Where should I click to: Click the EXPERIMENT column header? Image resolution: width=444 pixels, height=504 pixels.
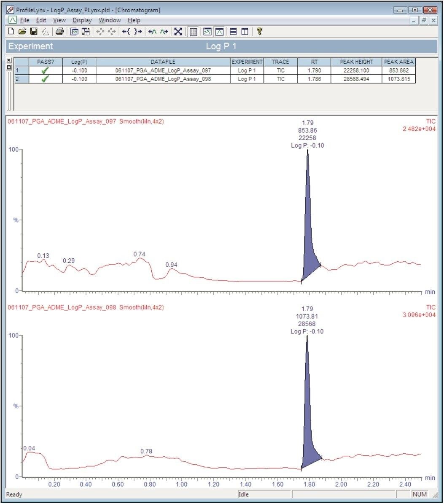click(x=247, y=62)
